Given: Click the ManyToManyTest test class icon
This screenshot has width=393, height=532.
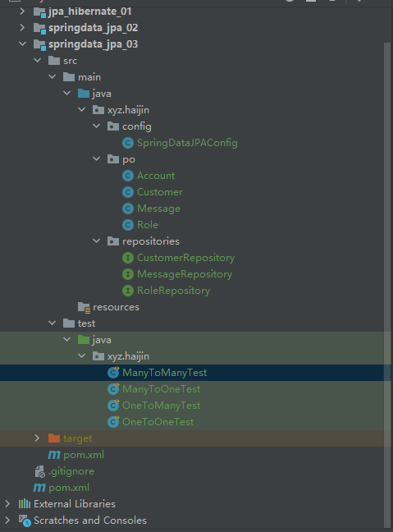Looking at the screenshot, I should tap(113, 373).
